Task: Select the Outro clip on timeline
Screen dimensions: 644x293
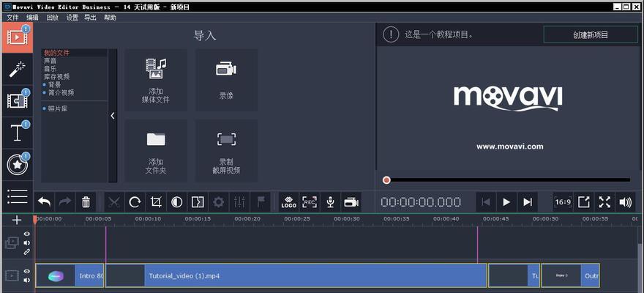Action: coord(571,275)
